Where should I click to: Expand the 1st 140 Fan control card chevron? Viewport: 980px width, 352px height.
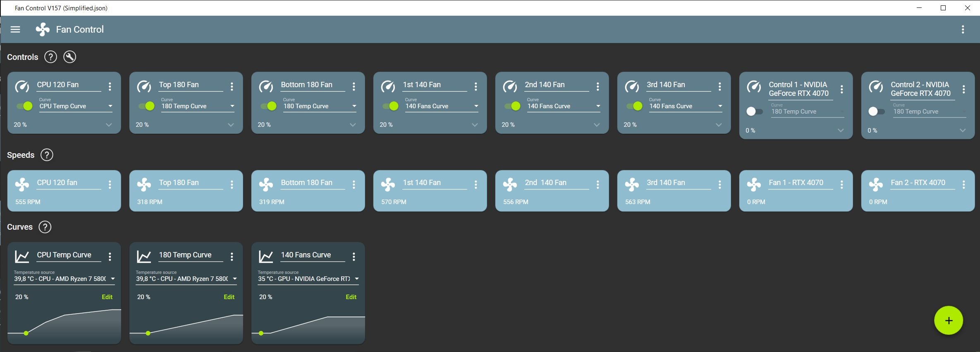click(x=475, y=125)
